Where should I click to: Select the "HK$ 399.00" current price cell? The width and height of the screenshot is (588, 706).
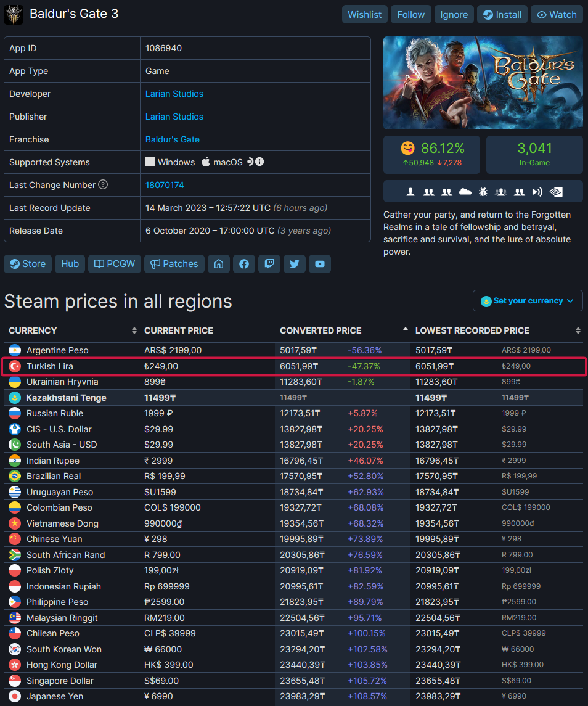[x=169, y=665]
